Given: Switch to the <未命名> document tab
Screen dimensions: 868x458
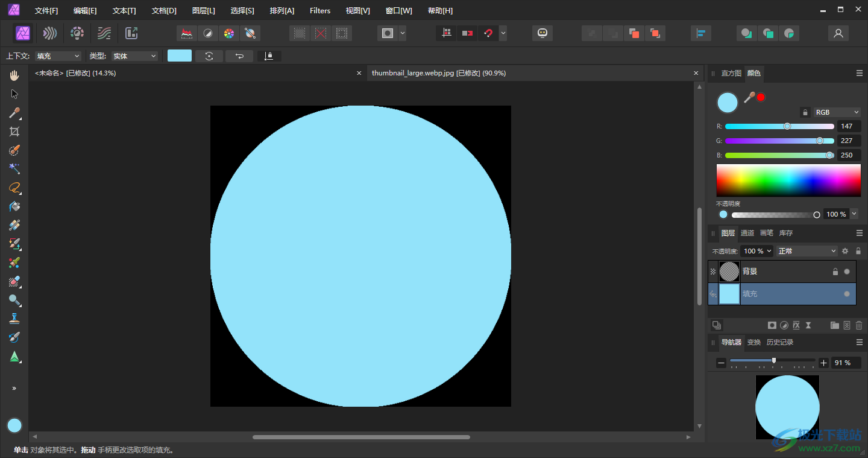Looking at the screenshot, I should 75,73.
